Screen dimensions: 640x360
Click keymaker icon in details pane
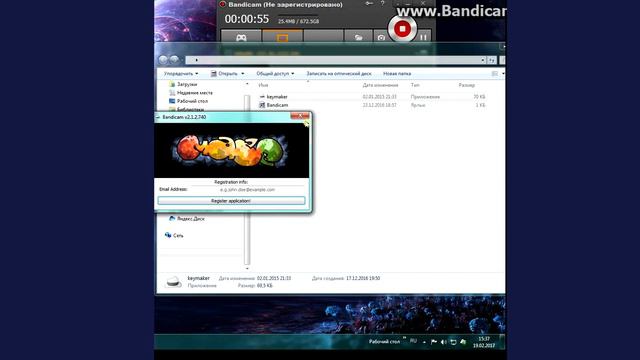[173, 281]
